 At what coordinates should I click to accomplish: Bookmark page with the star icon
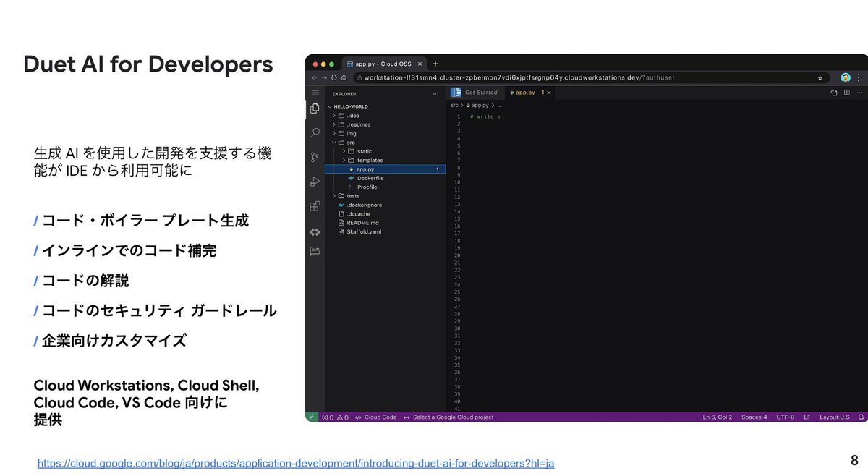click(820, 77)
